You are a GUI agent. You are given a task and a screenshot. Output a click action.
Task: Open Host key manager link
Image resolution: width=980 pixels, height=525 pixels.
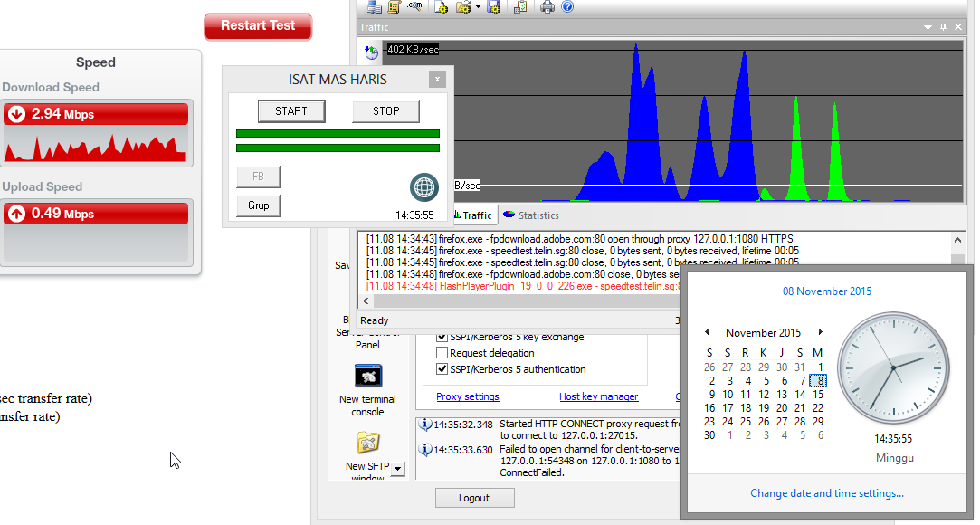[599, 396]
